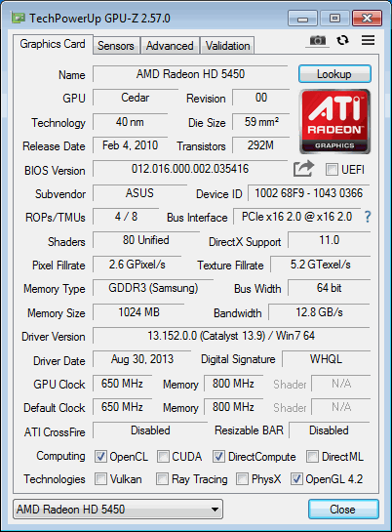Screen dimensions: 392x532
Task: Toggle the UEFI checkbox
Action: click(x=332, y=169)
